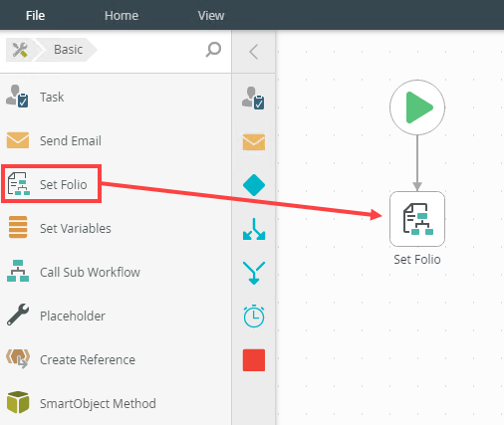Open the Home tab

[122, 15]
